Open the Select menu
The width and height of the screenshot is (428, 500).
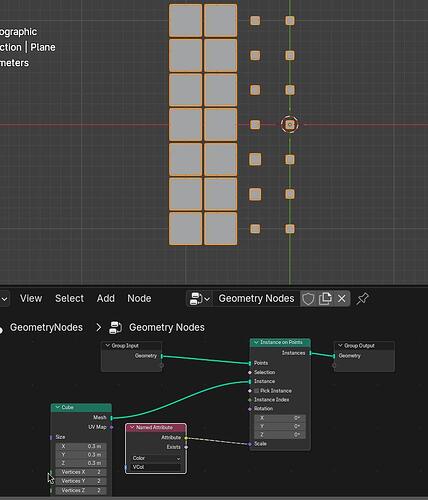69,298
